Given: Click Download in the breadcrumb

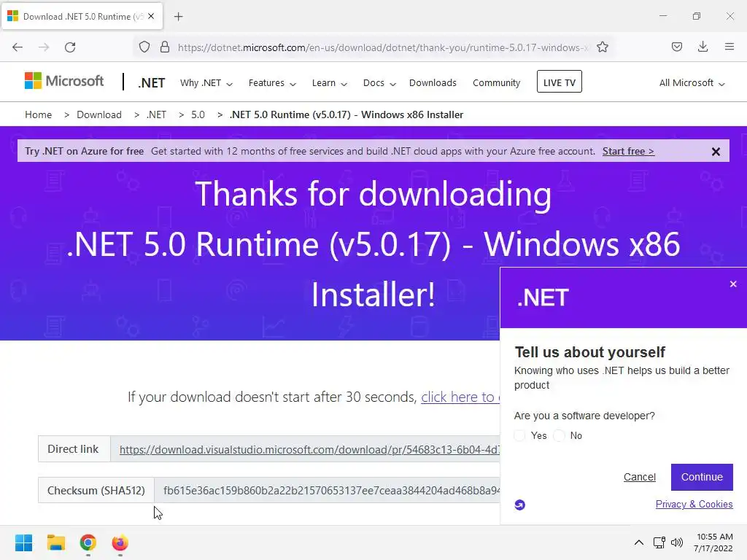Looking at the screenshot, I should click(99, 114).
